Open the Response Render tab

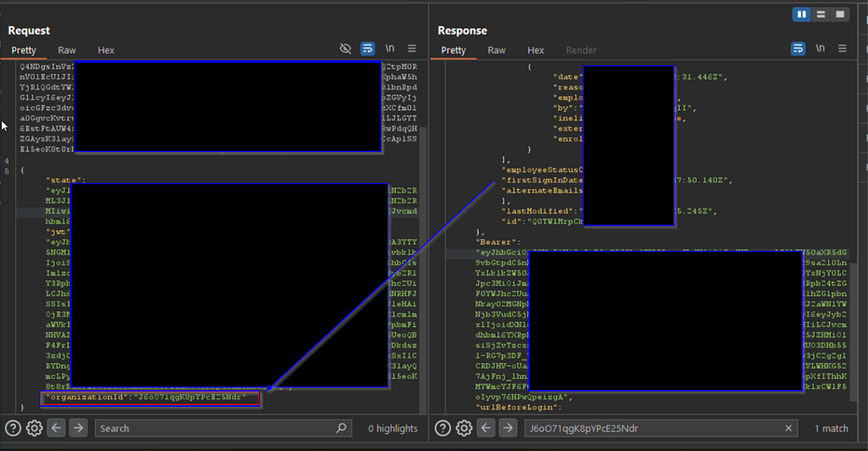click(581, 50)
